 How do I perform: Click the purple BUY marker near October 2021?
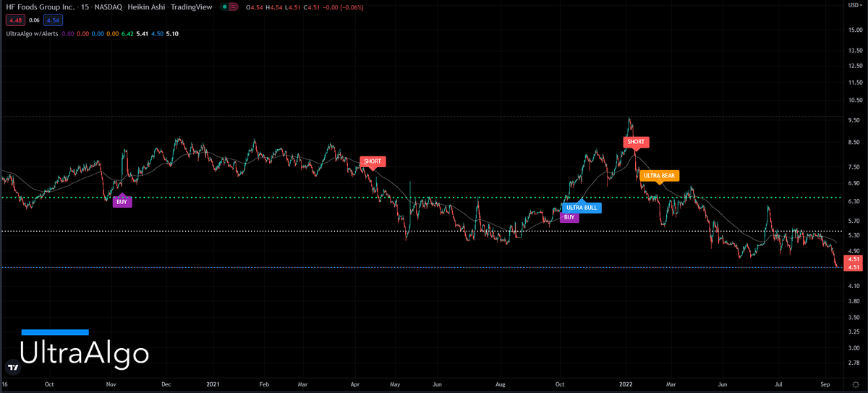(x=570, y=217)
